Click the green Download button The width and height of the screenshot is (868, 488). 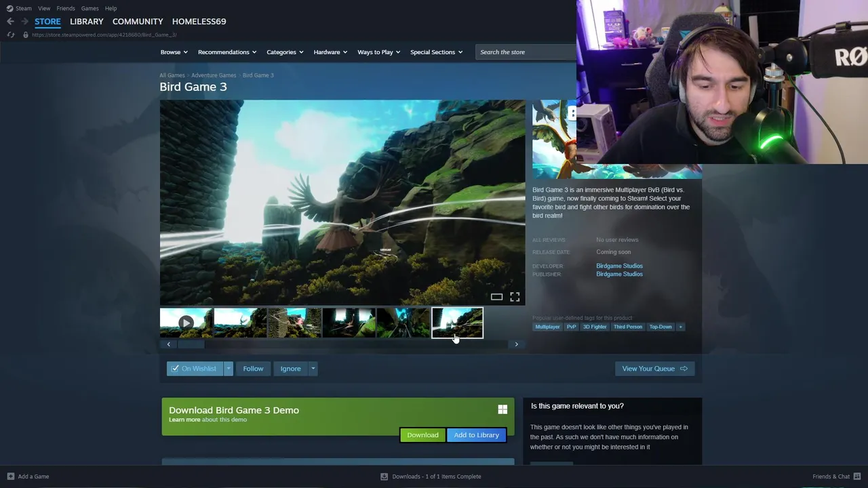click(x=422, y=435)
